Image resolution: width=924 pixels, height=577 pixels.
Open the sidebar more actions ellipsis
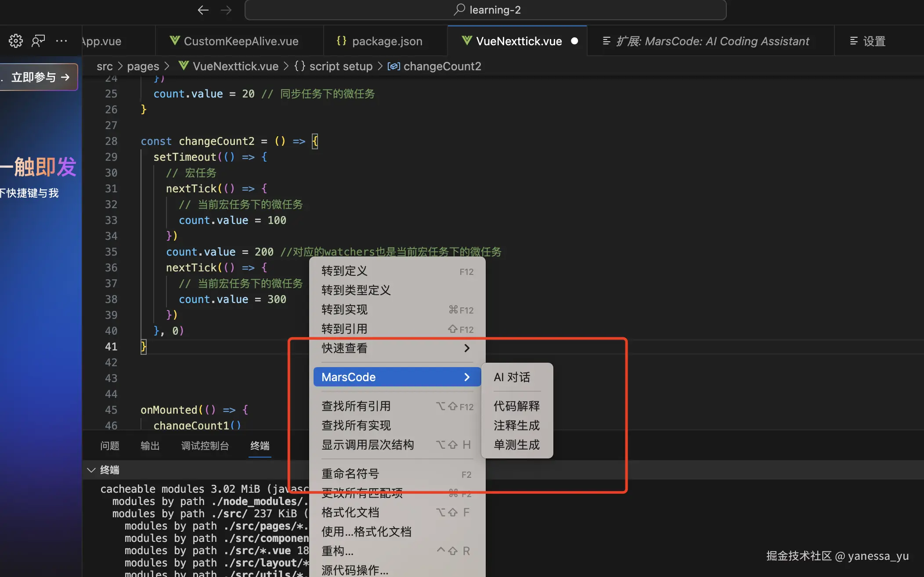tap(61, 41)
